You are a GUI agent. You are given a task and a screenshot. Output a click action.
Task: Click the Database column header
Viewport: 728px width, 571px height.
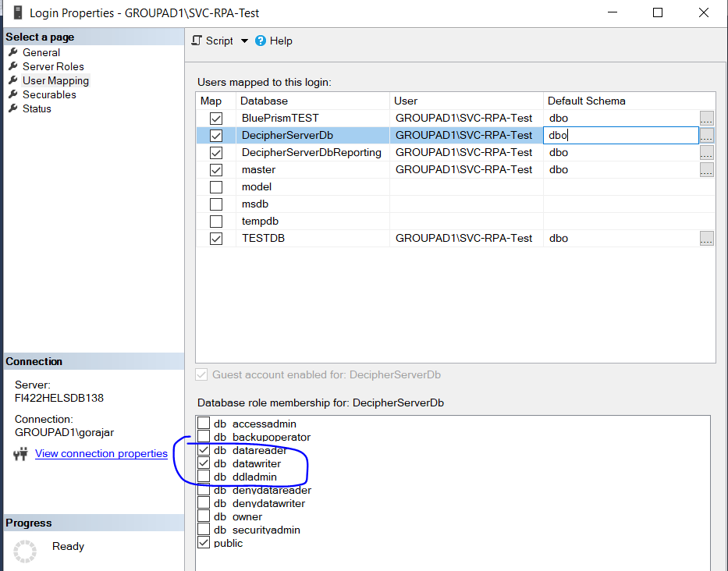coord(312,101)
